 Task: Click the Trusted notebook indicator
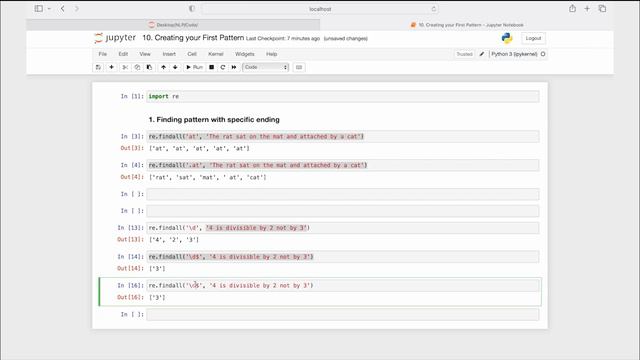coord(464,54)
